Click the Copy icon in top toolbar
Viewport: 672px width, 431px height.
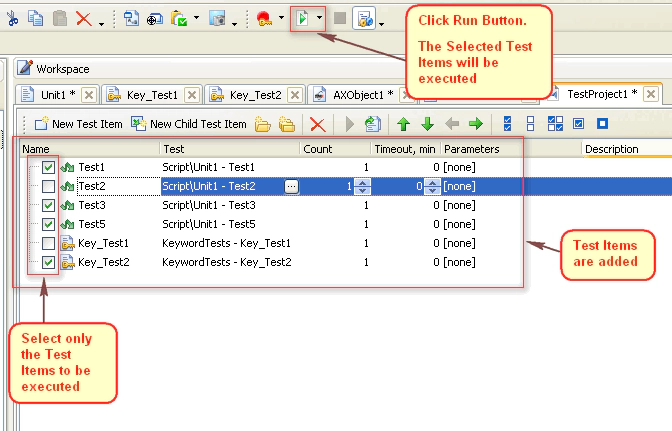point(36,18)
